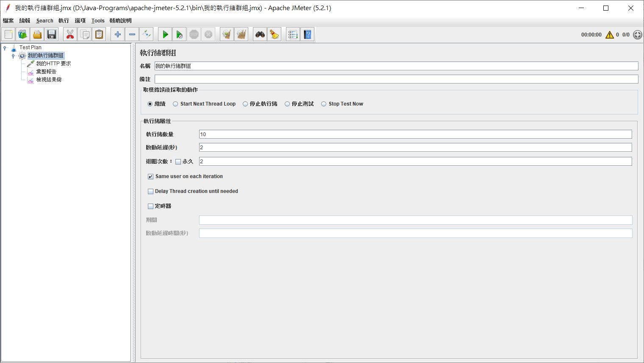This screenshot has height=363, width=644.
Task: Open help with question mark icon
Action: pyautogui.click(x=308, y=34)
